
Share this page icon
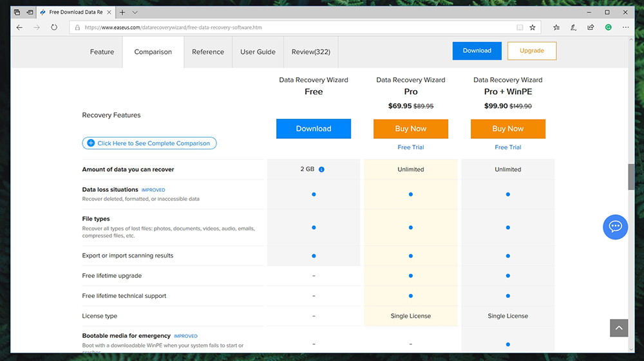(591, 28)
